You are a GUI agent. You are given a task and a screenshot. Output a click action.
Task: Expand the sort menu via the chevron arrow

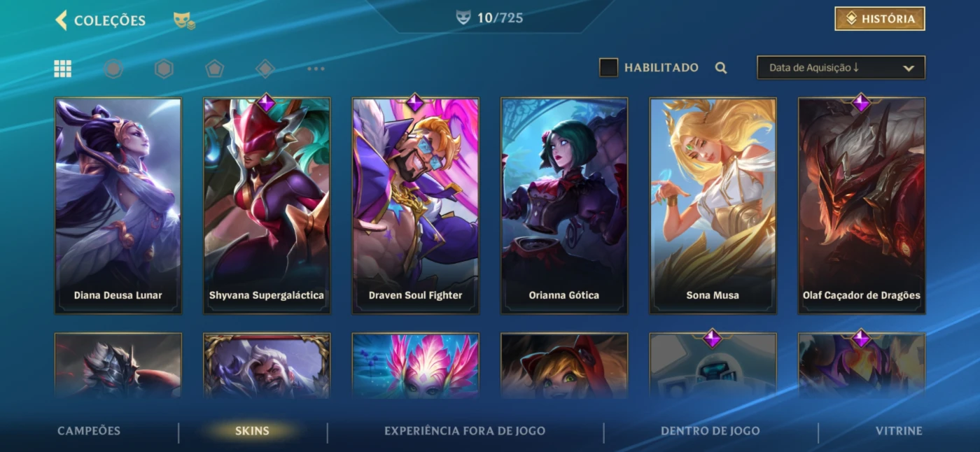click(909, 69)
